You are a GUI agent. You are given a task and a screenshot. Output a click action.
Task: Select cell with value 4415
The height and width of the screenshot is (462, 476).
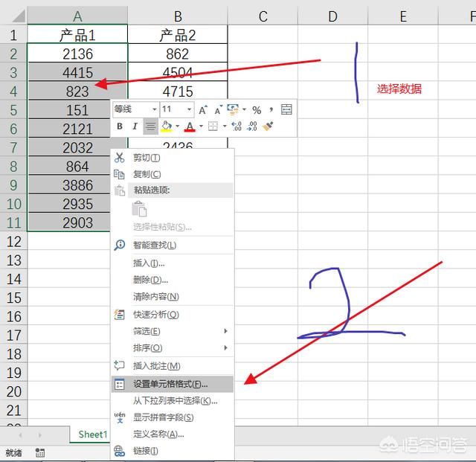(x=77, y=73)
